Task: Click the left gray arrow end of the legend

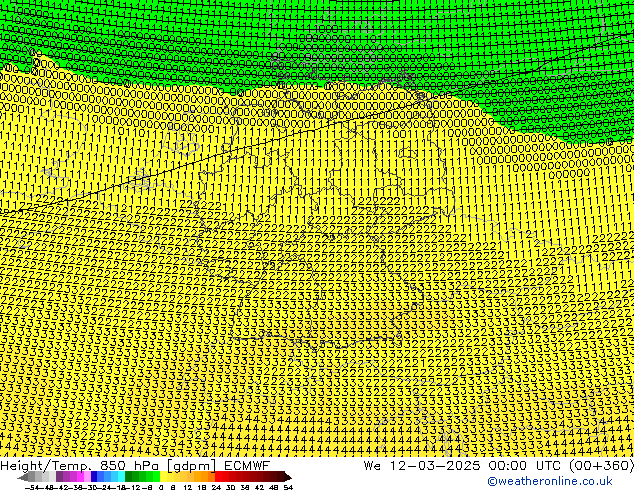Action: coord(23,477)
